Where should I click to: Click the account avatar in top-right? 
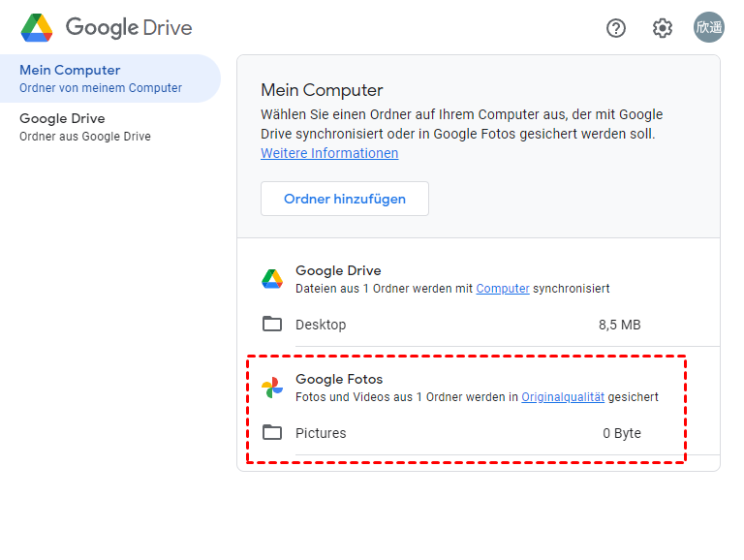click(x=709, y=28)
